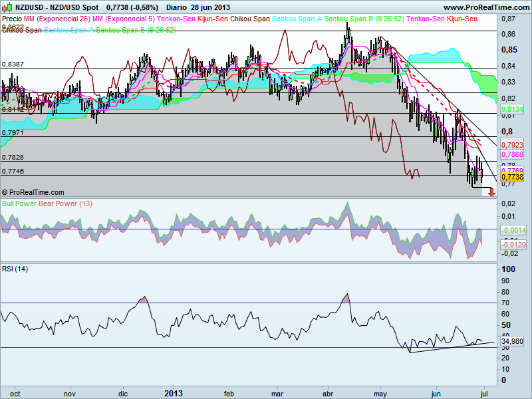Click the © ProRealTime.com chart watermark
The image size is (532, 399).
pyautogui.click(x=35, y=192)
